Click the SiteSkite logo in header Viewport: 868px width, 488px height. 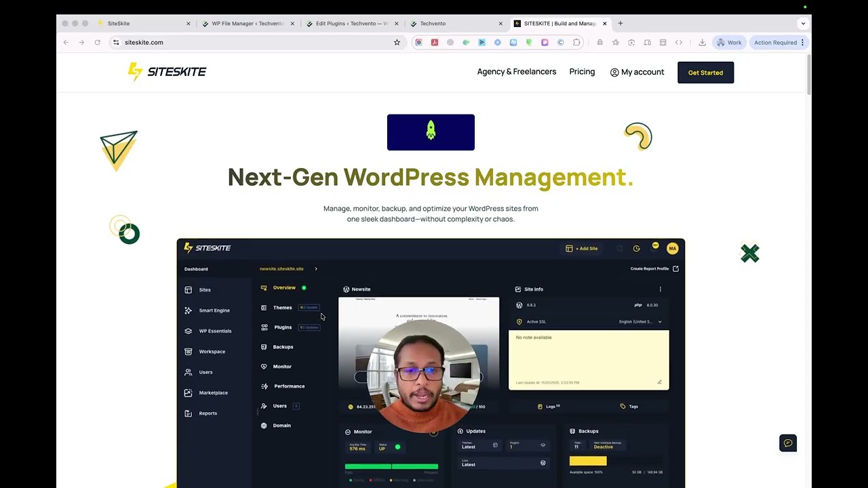[x=167, y=72]
